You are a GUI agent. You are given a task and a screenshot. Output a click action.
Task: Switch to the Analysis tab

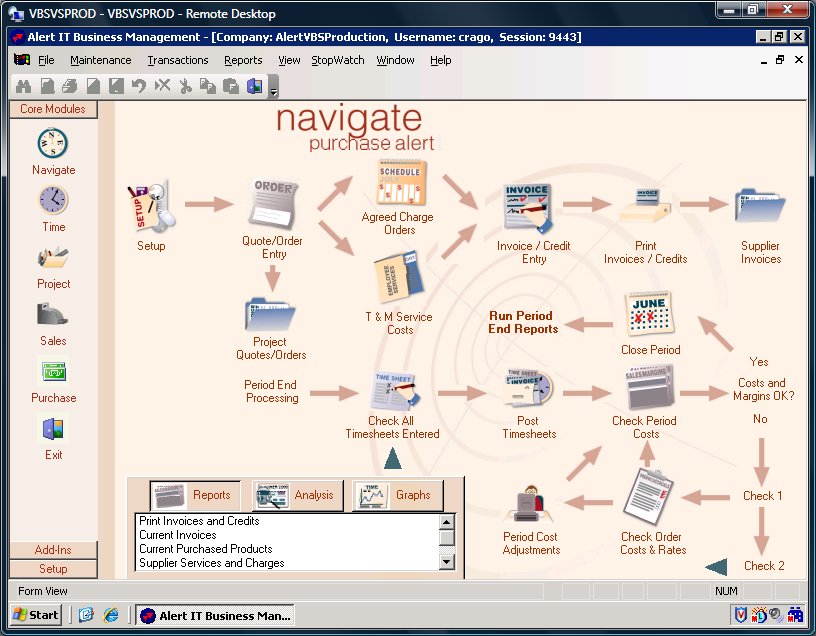pyautogui.click(x=297, y=495)
